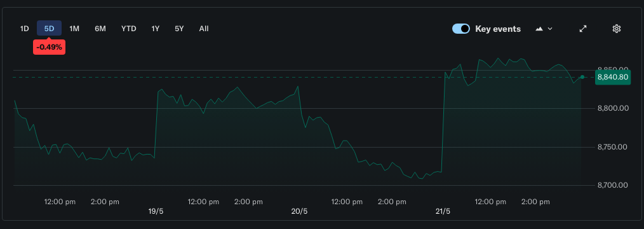Open chart settings gear
Viewport: 644px width, 229px height.
coord(616,29)
